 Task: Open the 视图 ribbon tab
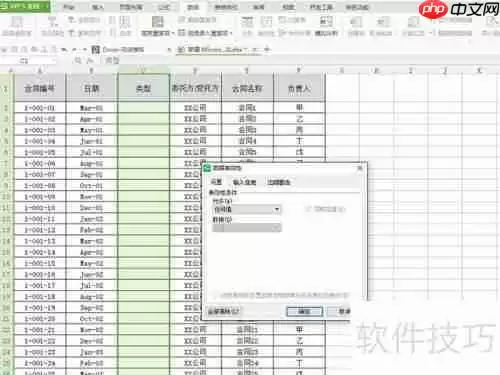pyautogui.click(x=289, y=7)
